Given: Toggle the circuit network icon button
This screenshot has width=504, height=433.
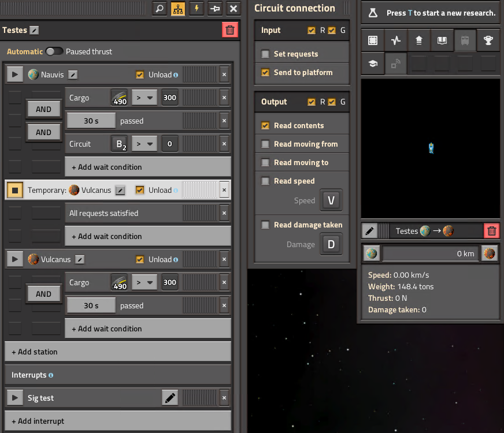Looking at the screenshot, I should [x=178, y=8].
